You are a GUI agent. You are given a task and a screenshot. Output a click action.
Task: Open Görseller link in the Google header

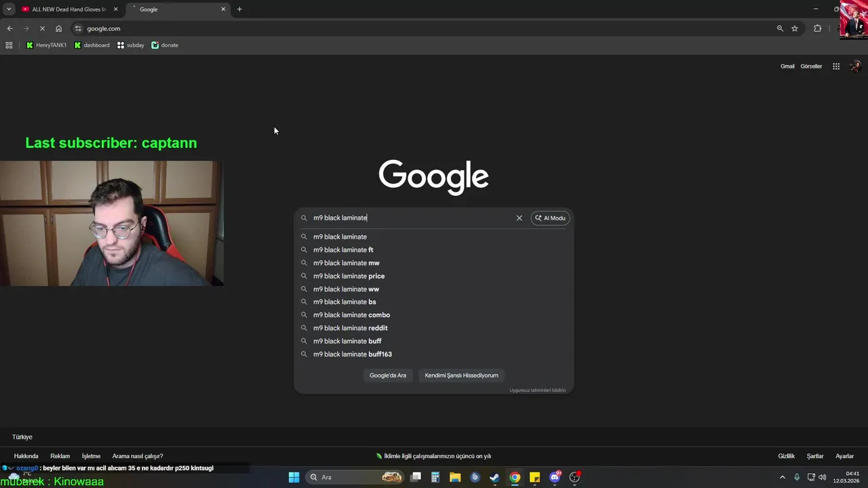pos(811,66)
